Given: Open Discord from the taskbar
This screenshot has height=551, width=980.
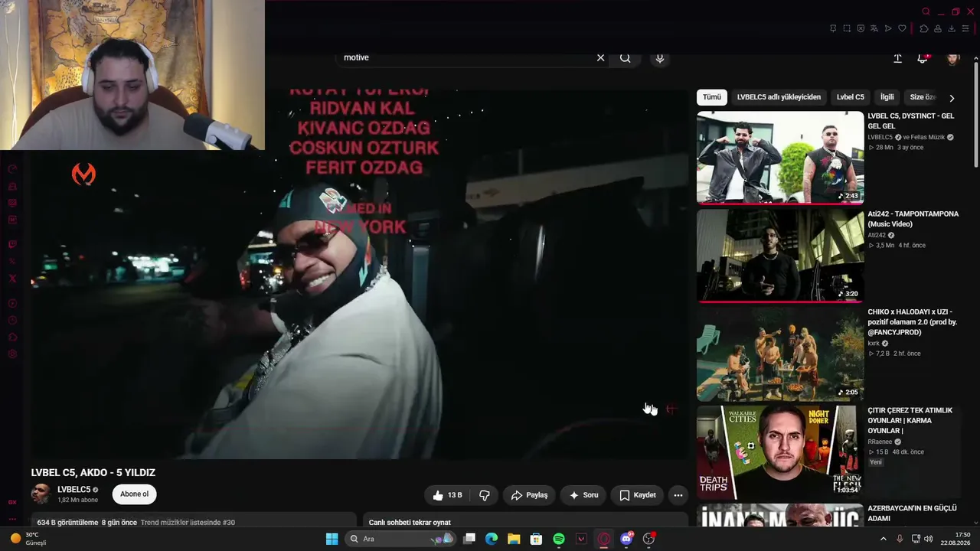Looking at the screenshot, I should coord(626,539).
